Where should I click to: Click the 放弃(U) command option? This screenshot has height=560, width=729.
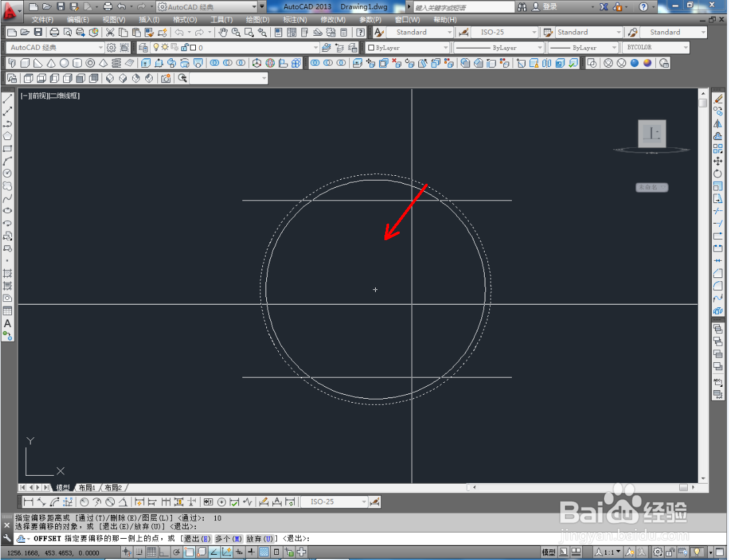click(260, 539)
